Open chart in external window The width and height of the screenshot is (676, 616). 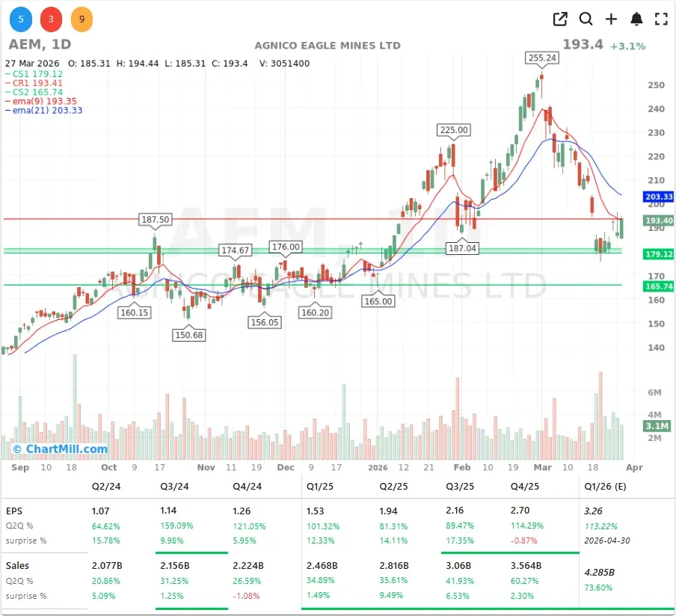click(559, 19)
